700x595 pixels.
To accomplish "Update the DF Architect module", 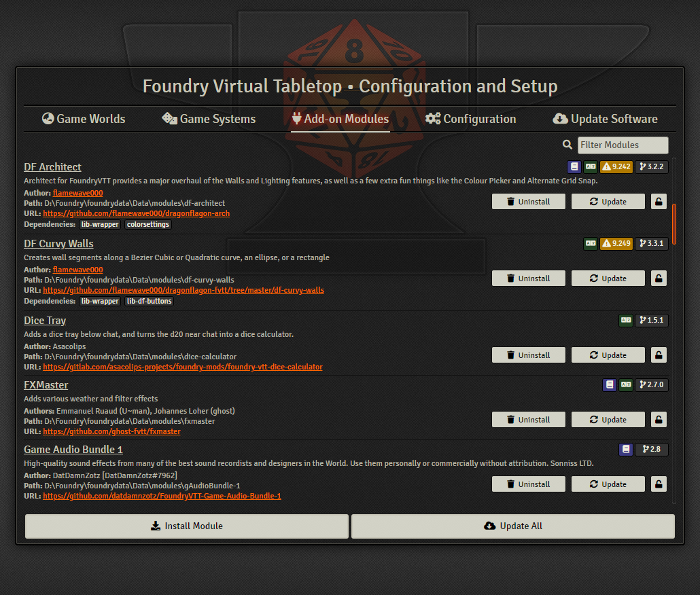I will [x=608, y=202].
